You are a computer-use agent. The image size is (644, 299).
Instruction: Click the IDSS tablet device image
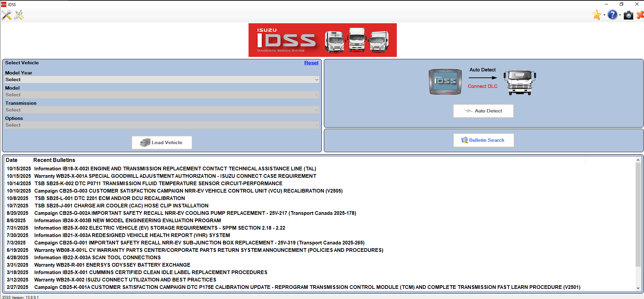click(x=445, y=82)
